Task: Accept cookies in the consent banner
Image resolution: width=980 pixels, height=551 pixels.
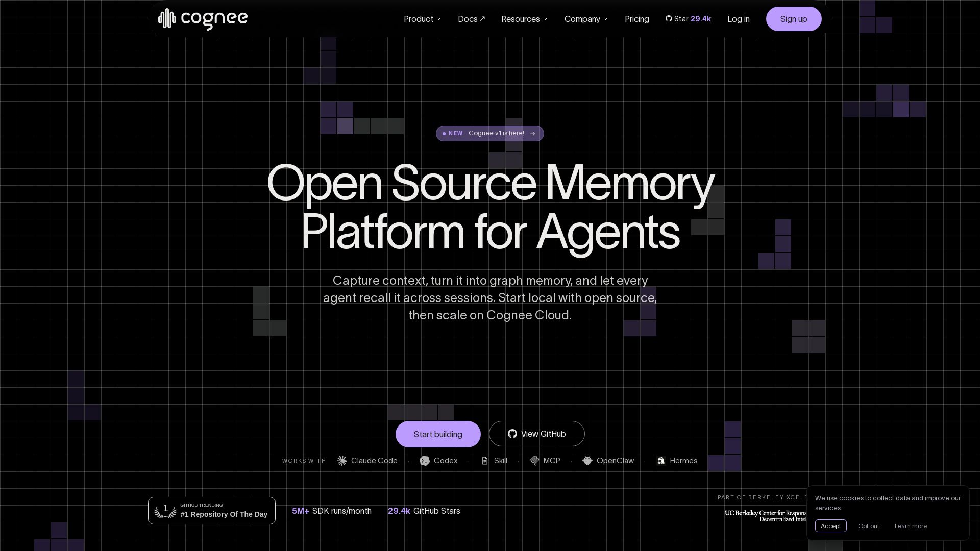Action: (x=830, y=526)
